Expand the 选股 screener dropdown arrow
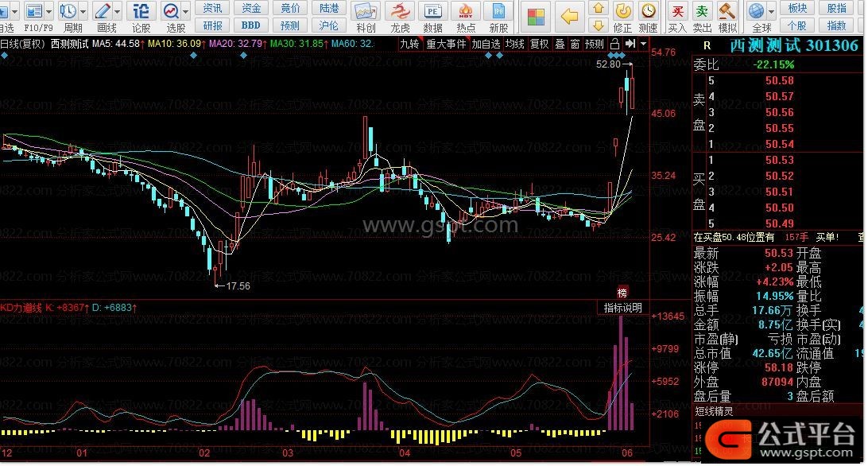The height and width of the screenshot is (466, 868). [185, 11]
